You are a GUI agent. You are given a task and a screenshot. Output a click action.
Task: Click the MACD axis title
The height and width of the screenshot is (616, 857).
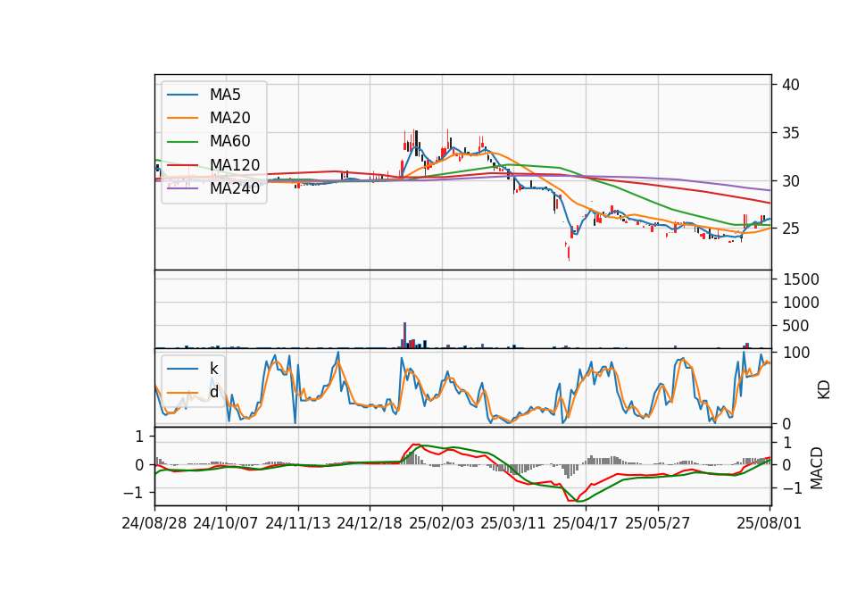point(817,468)
